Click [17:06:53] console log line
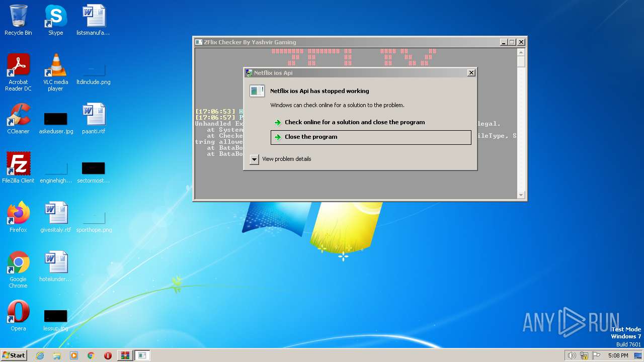 (x=219, y=112)
